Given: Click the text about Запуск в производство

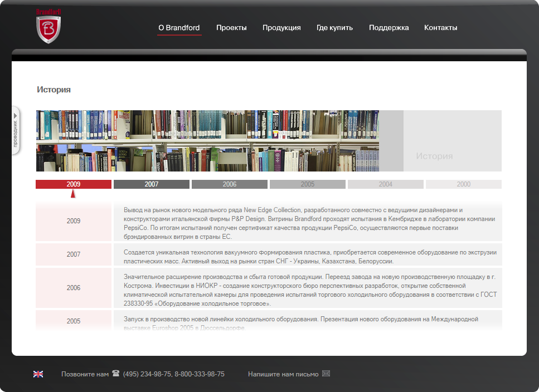Looking at the screenshot, I should pyautogui.click(x=301, y=324).
